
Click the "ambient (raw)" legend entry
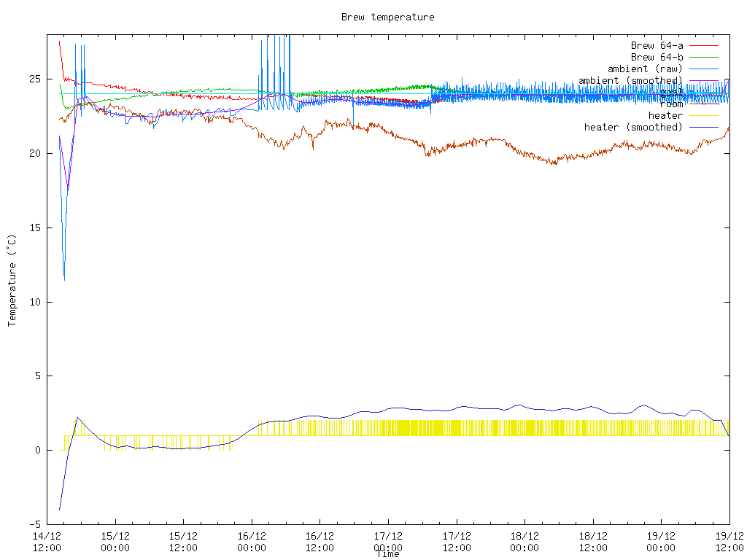click(x=645, y=69)
